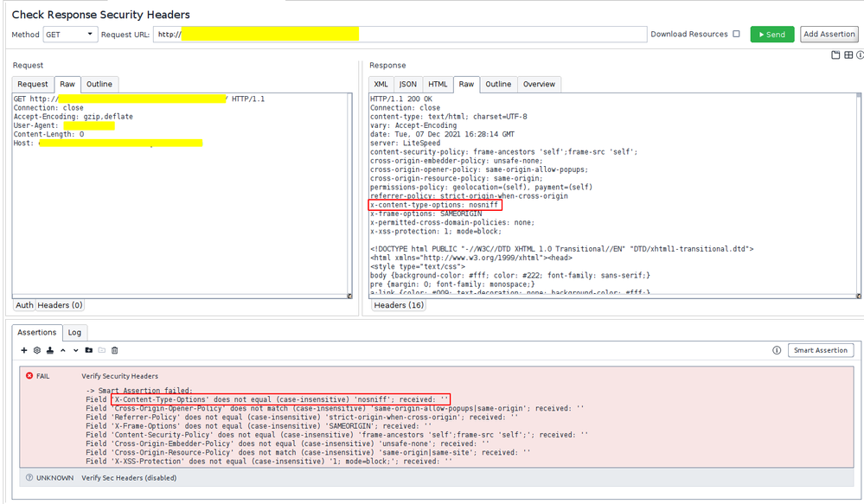Click the clone assertion stamp icon
Image resolution: width=864 pixels, height=504 pixels.
tap(50, 350)
